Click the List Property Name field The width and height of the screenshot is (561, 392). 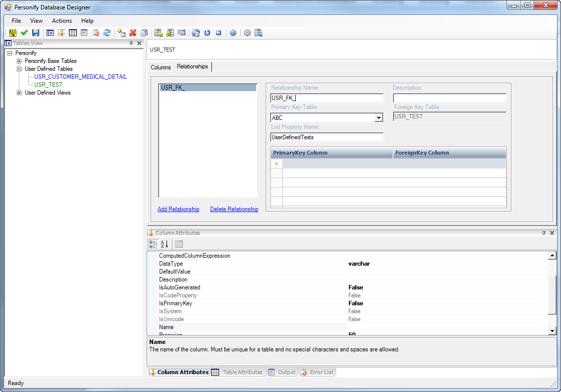[327, 137]
